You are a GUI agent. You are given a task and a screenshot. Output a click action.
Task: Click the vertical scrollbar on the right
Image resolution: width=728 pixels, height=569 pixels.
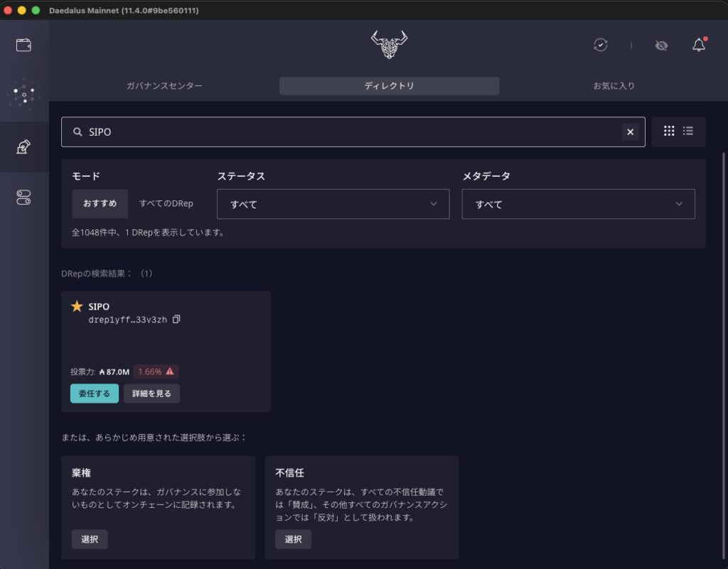click(723, 354)
